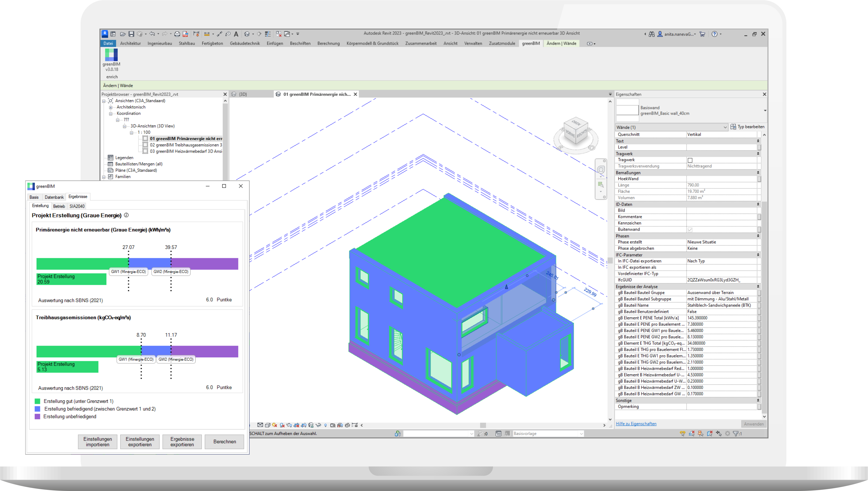
Task: Click the Berechnen button
Action: pyautogui.click(x=225, y=442)
